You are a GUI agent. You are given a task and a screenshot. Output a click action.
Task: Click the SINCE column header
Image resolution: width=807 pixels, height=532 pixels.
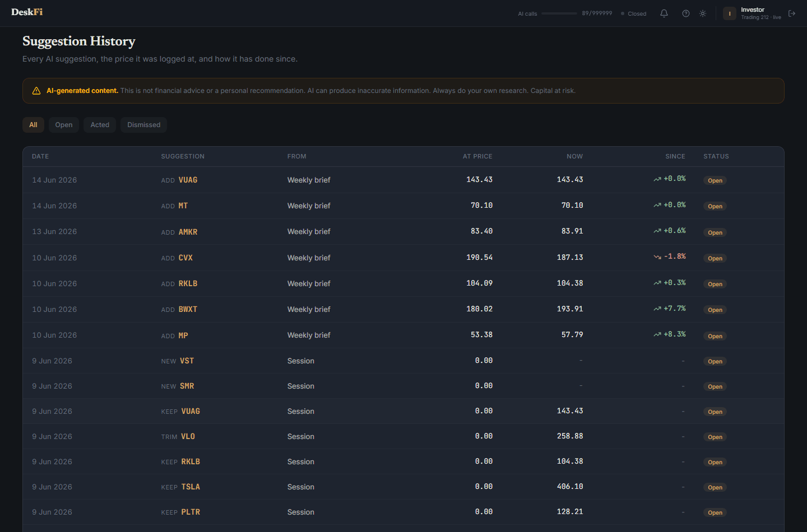click(x=675, y=156)
